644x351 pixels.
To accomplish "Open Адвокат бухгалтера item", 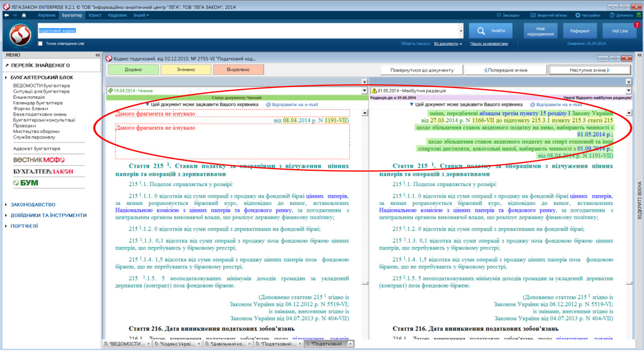I will [x=35, y=148].
